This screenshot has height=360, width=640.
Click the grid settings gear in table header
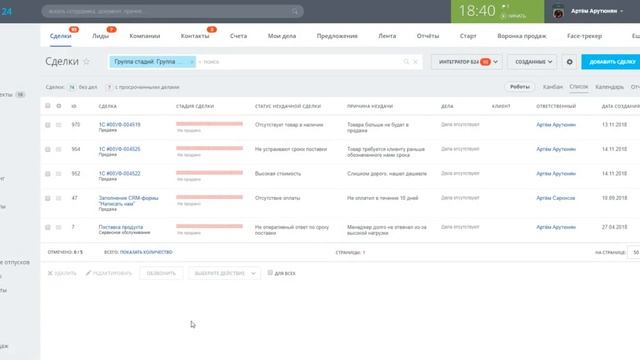[x=59, y=106]
